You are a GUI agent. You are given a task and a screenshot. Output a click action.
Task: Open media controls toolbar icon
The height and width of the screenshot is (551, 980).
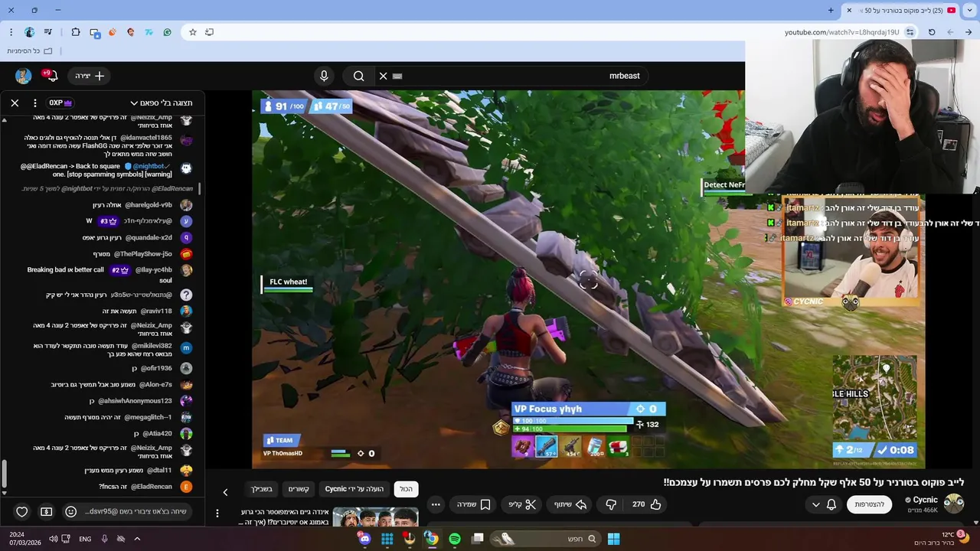(x=49, y=32)
